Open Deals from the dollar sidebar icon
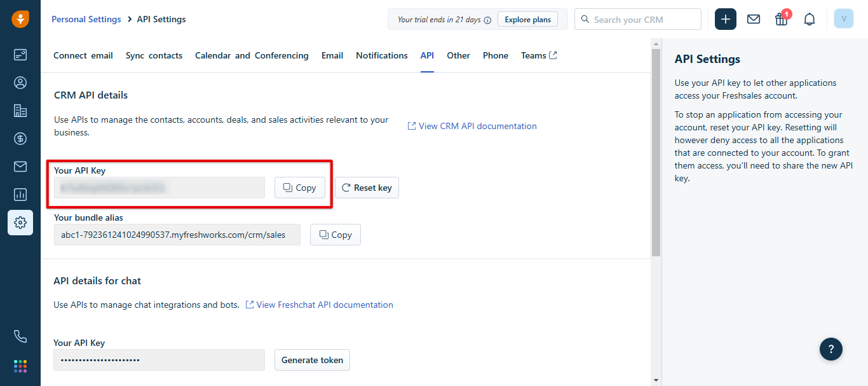This screenshot has height=386, width=868. pos(20,139)
